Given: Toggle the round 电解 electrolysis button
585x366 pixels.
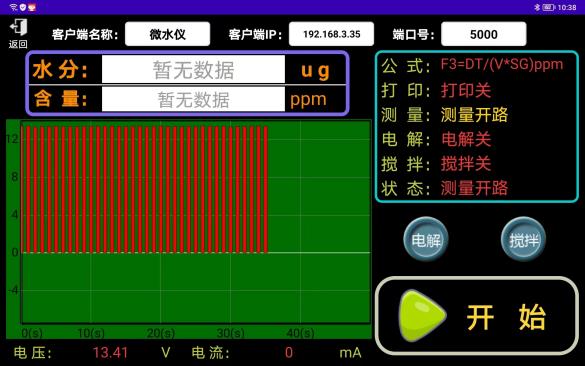Looking at the screenshot, I should [426, 240].
